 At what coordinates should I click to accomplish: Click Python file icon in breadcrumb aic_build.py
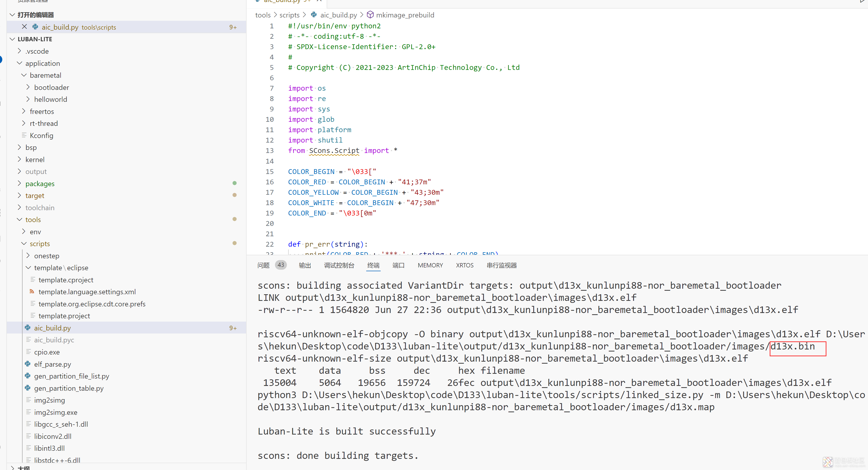(314, 14)
